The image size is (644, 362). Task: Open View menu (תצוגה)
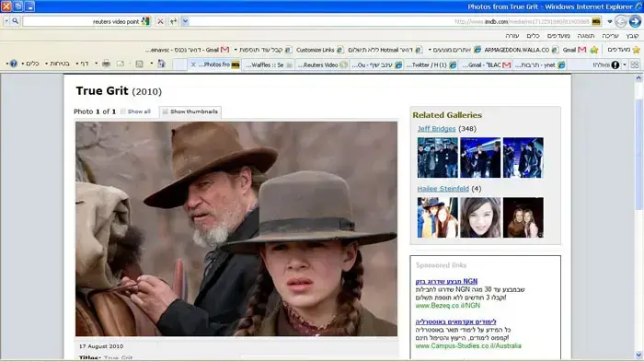(x=586, y=36)
